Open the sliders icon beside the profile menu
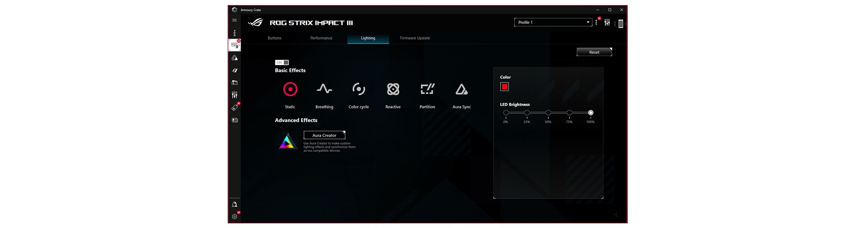 [x=607, y=23]
